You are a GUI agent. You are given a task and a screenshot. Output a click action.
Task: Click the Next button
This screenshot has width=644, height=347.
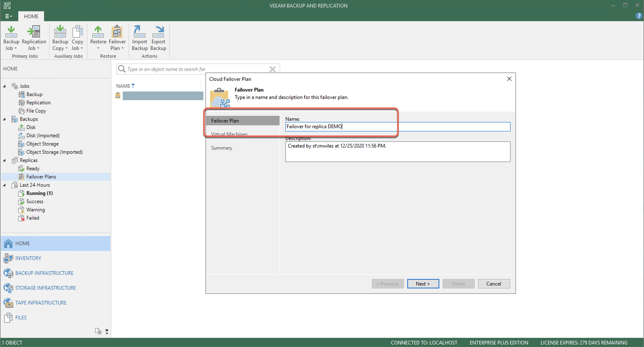tap(423, 284)
